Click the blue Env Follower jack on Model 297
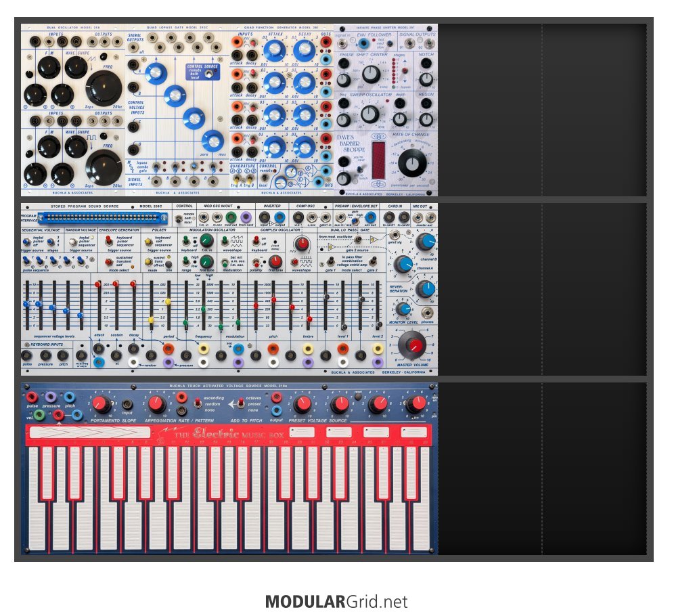Image resolution: width=674 pixels, height=616 pixels. click(x=363, y=43)
